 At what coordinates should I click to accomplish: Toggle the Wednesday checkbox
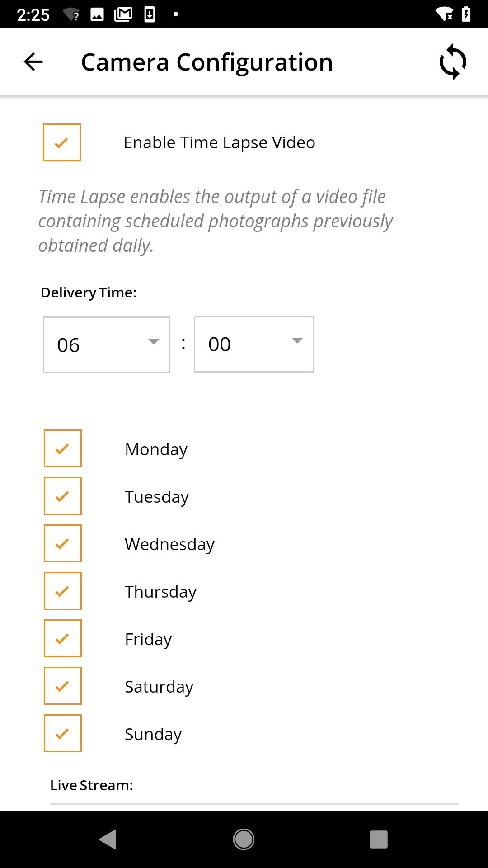[x=63, y=543]
